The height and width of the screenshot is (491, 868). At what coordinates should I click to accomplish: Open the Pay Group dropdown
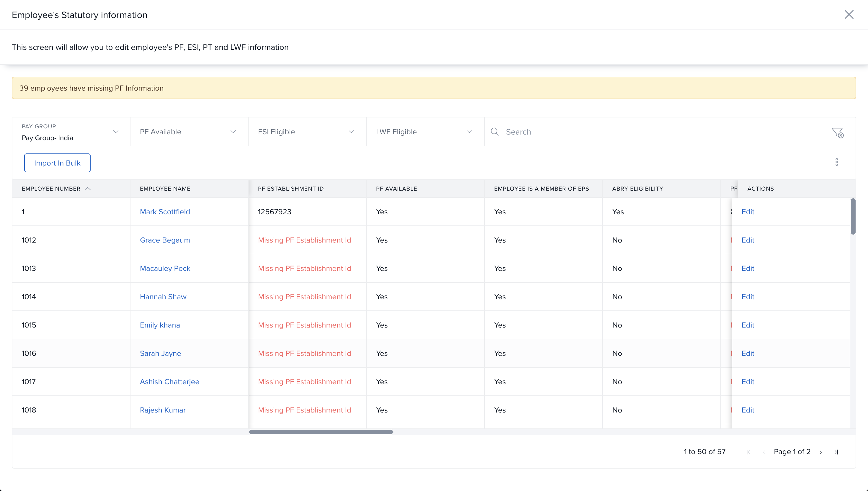click(x=71, y=132)
